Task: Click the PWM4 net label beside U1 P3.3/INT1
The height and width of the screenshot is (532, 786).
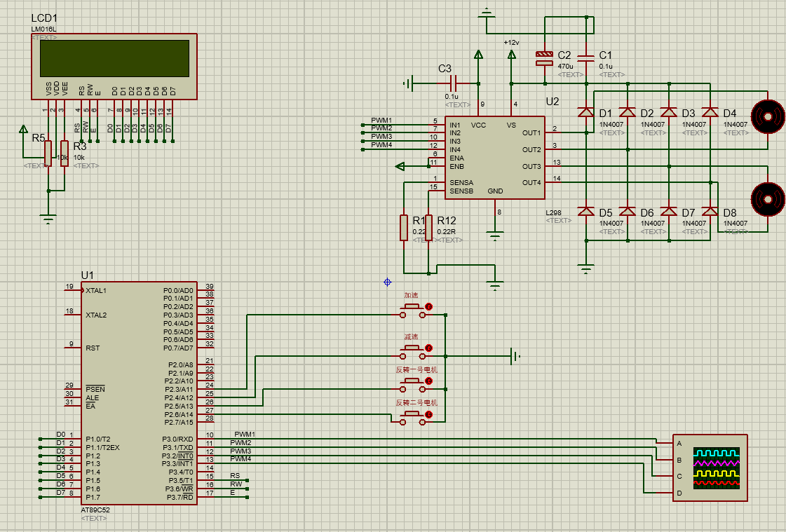Action: [240, 459]
